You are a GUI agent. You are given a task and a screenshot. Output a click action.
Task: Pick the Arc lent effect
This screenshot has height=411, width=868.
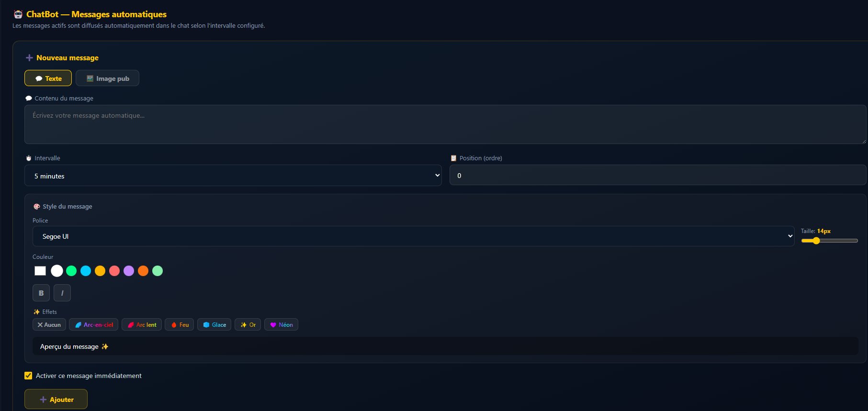tap(142, 324)
